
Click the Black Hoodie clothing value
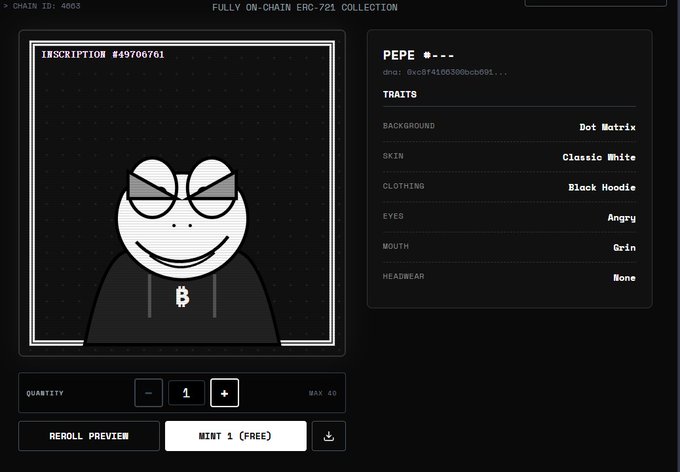tap(602, 187)
